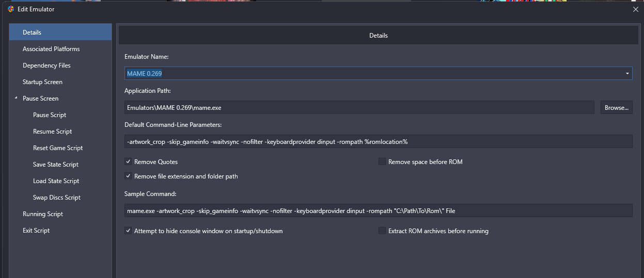Toggle Remove file extension and folder path

point(128,176)
